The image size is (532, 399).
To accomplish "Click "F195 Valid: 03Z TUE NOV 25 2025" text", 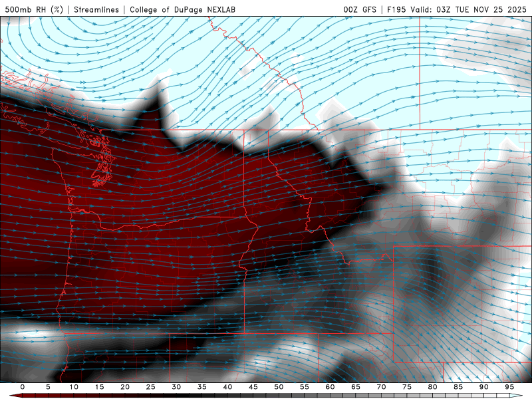I will (457, 9).
